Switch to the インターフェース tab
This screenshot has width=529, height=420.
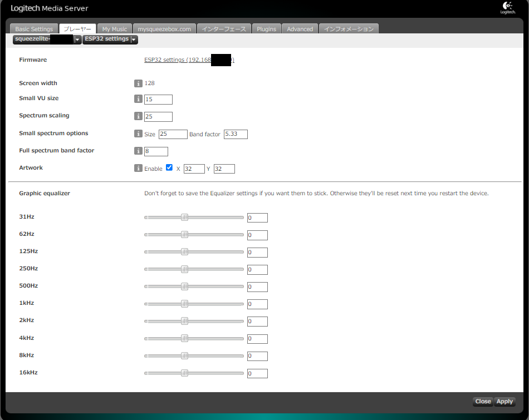coord(224,29)
